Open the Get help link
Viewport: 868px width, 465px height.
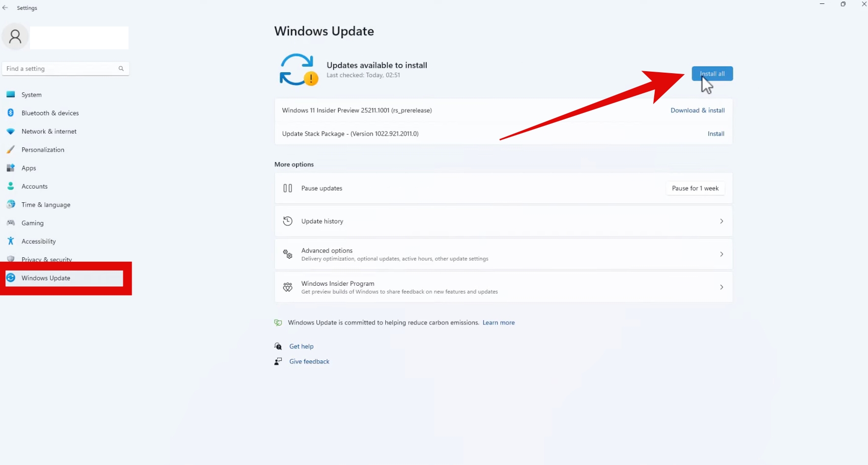coord(301,347)
